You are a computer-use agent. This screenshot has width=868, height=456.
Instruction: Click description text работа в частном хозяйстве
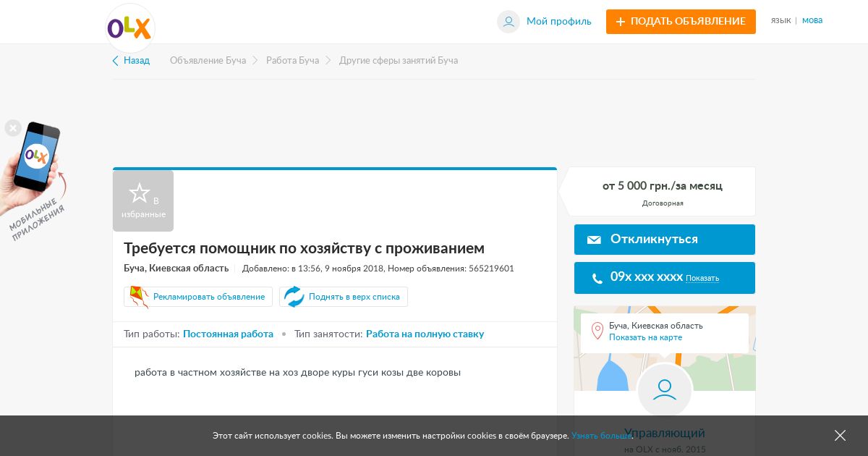297,373
